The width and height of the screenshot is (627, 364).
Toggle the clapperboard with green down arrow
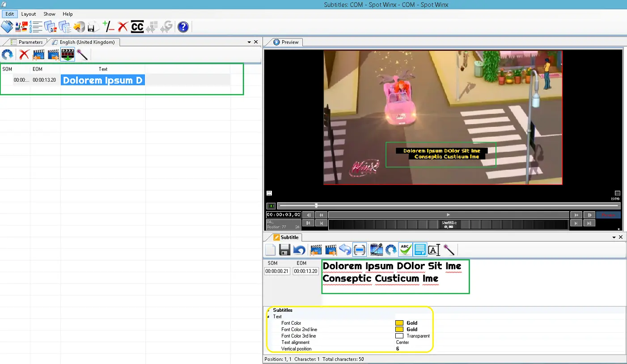[x=68, y=55]
